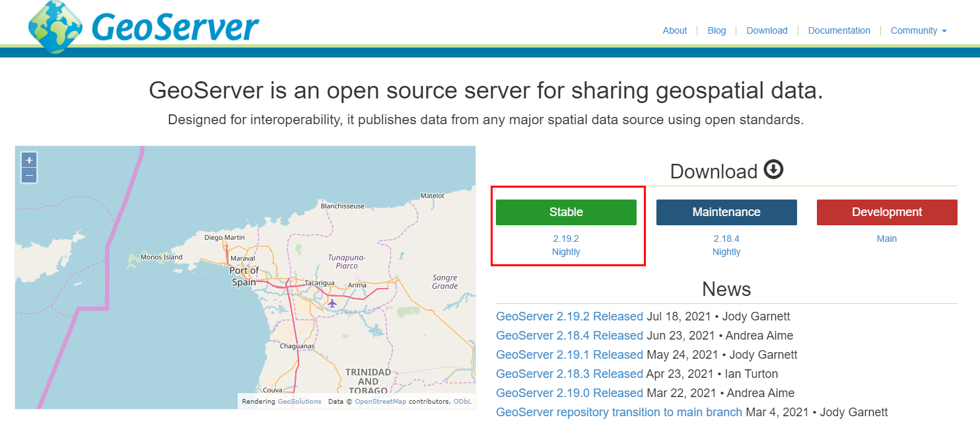
Task: Open the 2.19.2 stable version link
Action: (566, 238)
